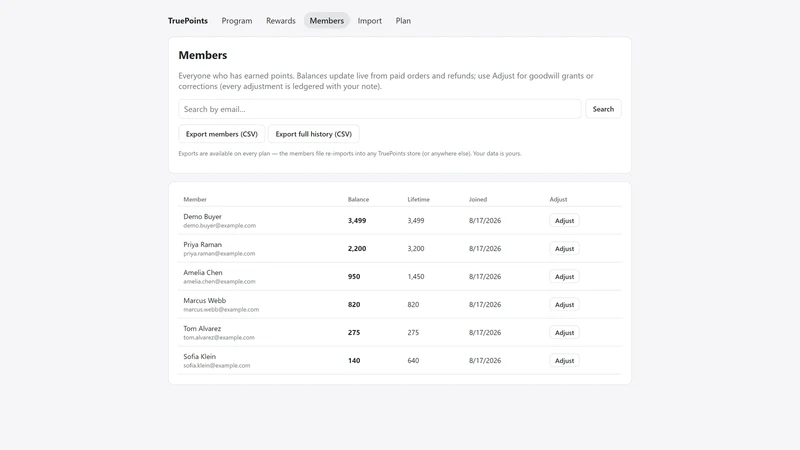Image resolution: width=800 pixels, height=450 pixels.
Task: Select the Tom Alvarez member name
Action: [x=202, y=329]
